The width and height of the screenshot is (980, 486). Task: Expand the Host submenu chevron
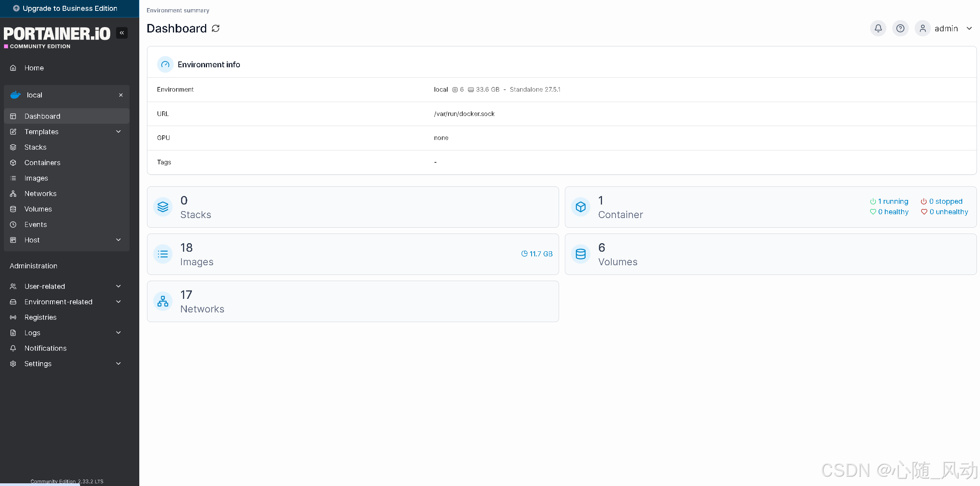(x=118, y=240)
